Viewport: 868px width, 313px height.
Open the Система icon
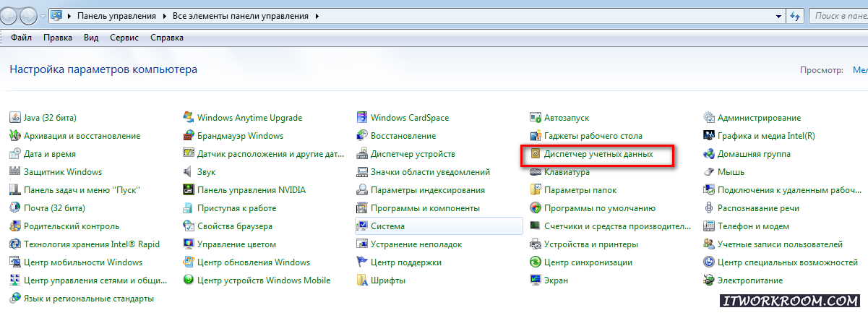pos(362,226)
